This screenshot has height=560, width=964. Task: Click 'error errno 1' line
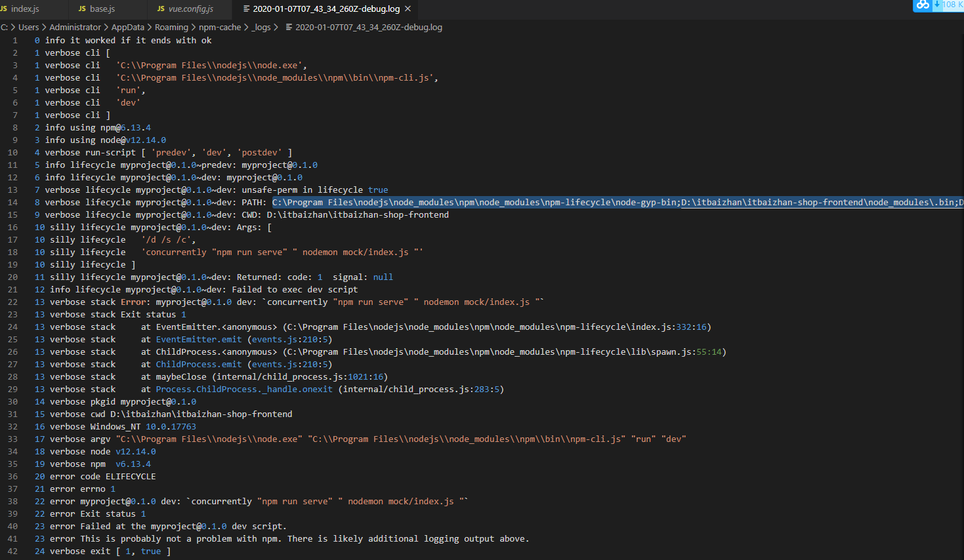pyautogui.click(x=83, y=489)
